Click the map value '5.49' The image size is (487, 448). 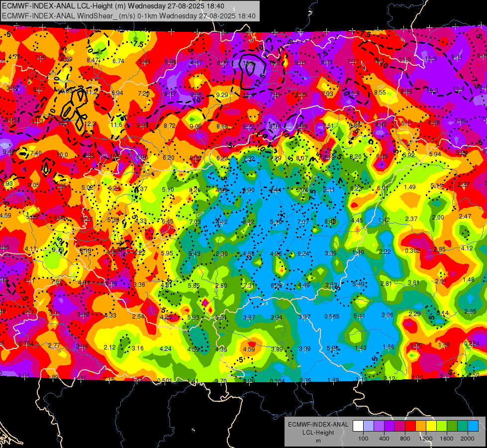tap(359, 284)
